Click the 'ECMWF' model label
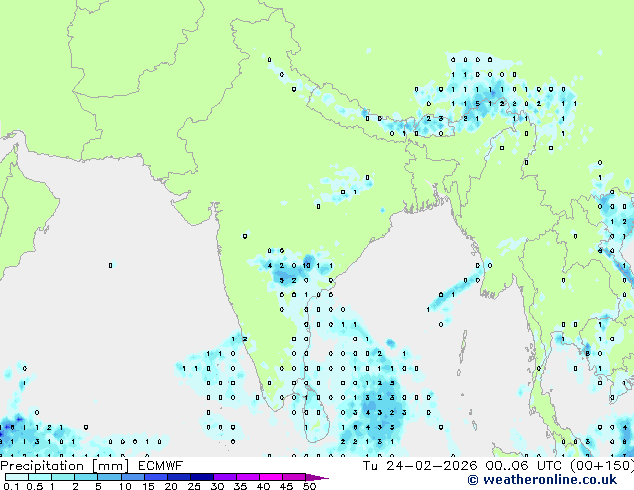 [x=161, y=466]
